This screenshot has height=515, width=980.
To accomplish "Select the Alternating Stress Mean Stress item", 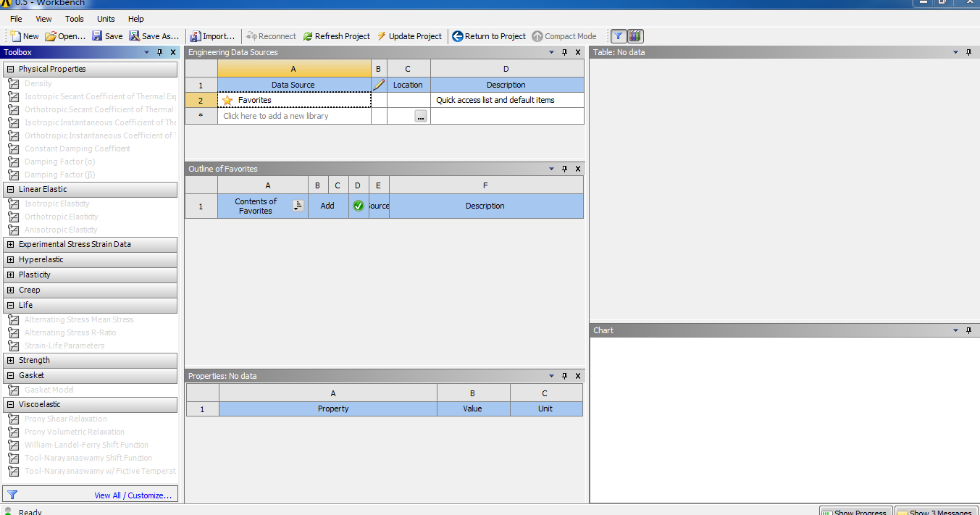I will pos(79,319).
